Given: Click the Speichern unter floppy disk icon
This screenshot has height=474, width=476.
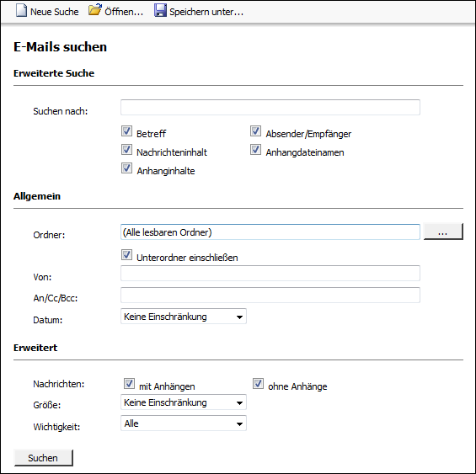Looking at the screenshot, I should pyautogui.click(x=160, y=11).
